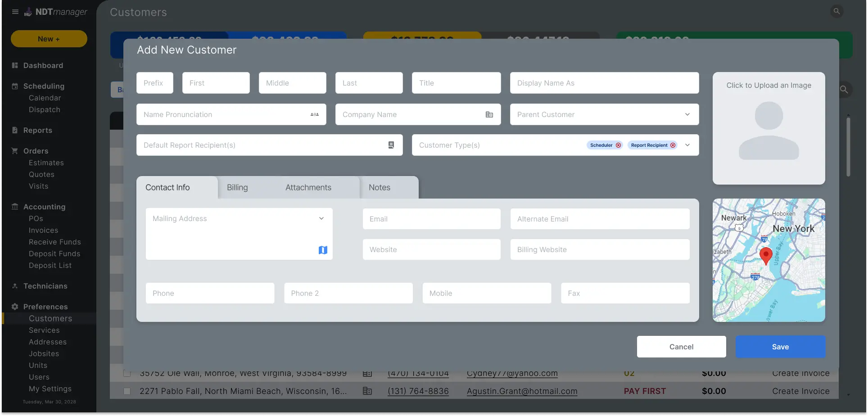Image resolution: width=868 pixels, height=416 pixels.
Task: Click the Prefix input field
Action: [155, 83]
